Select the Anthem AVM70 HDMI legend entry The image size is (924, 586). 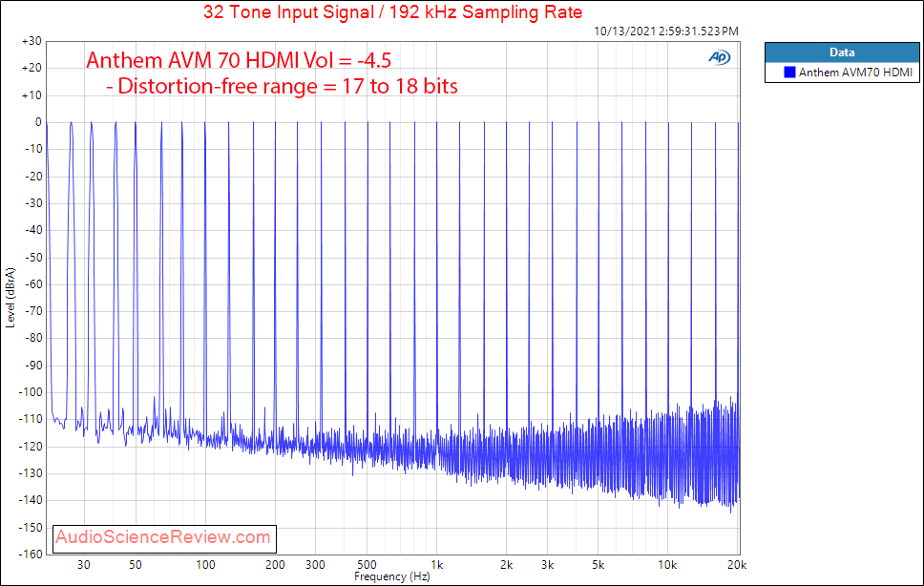tap(842, 73)
